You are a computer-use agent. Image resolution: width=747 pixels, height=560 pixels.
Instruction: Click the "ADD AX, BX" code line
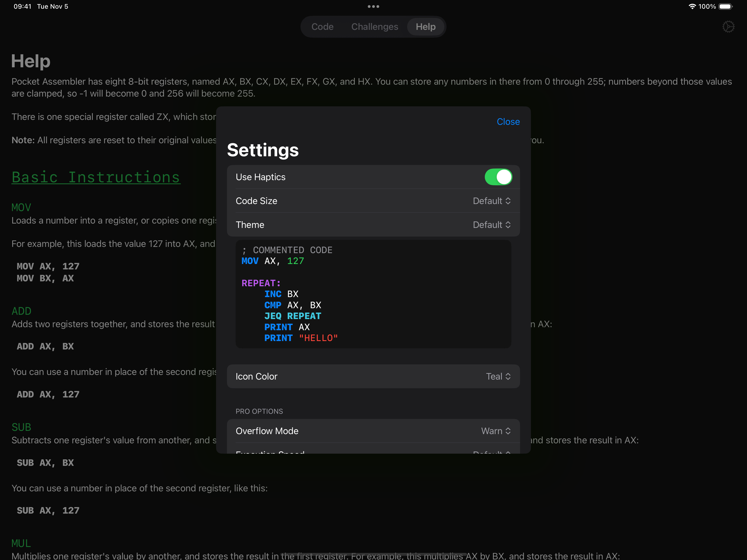coord(45,346)
